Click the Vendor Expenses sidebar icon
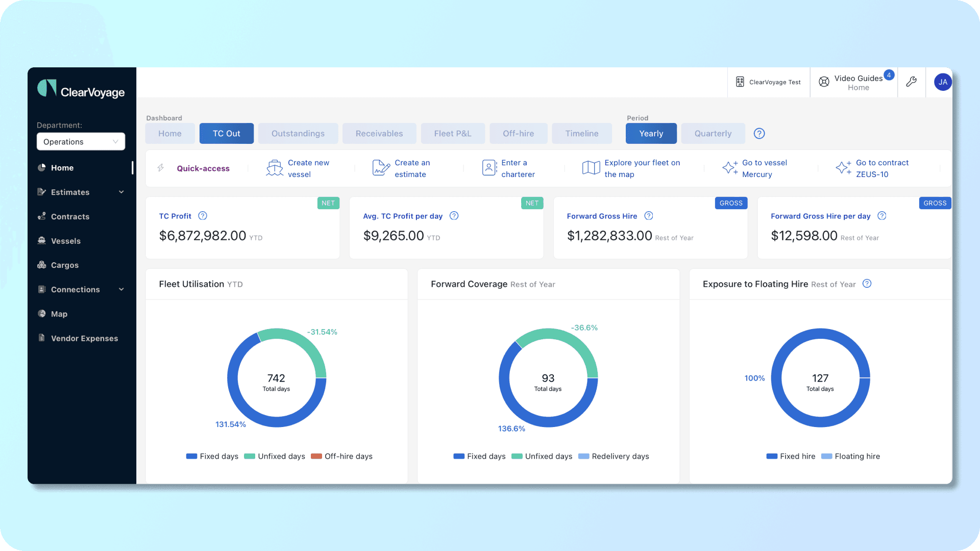Viewport: 980px width, 551px height. coord(42,338)
